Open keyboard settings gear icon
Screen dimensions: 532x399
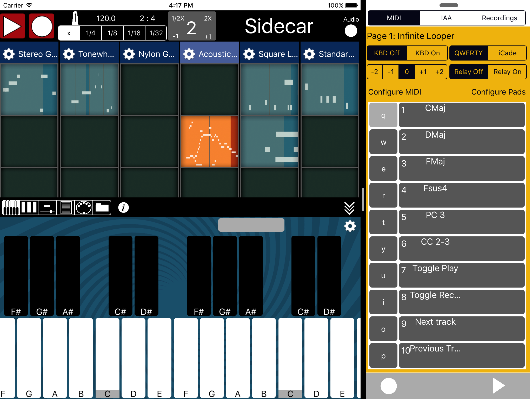[x=350, y=226]
